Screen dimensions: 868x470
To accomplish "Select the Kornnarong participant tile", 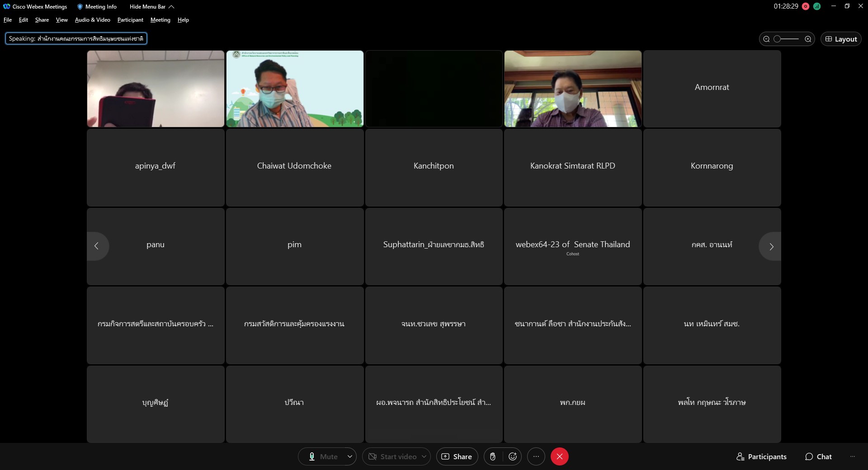I will coord(712,168).
